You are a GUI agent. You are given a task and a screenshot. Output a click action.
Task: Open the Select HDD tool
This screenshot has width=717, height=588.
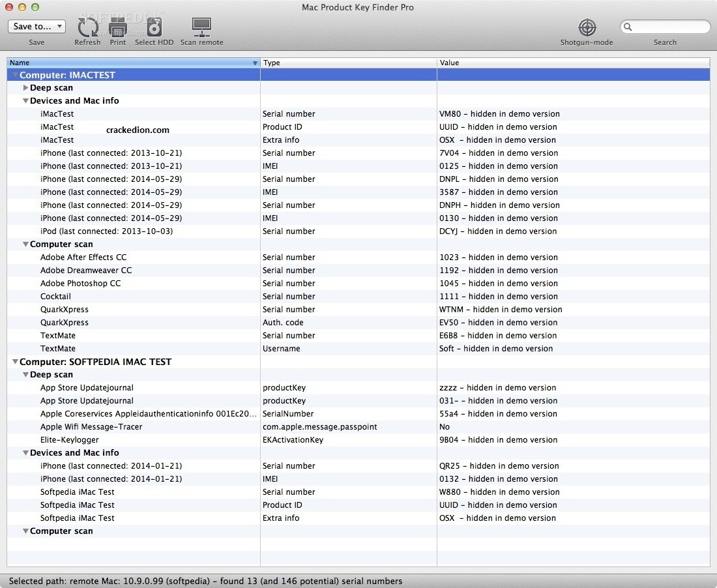click(154, 27)
